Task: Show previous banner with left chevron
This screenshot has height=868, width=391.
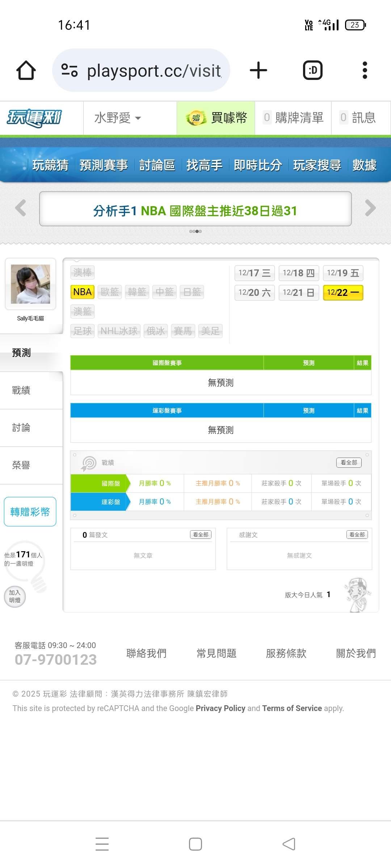Action: tap(21, 208)
